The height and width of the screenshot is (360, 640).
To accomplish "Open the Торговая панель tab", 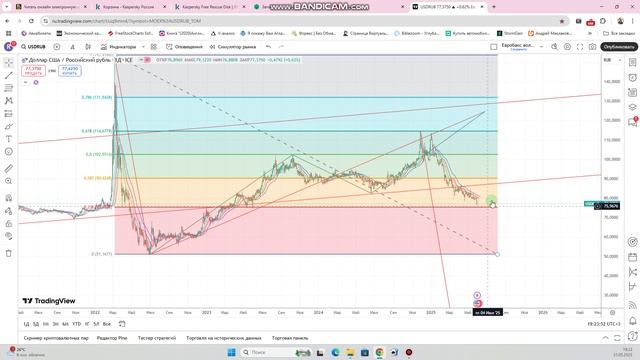I will [290, 338].
